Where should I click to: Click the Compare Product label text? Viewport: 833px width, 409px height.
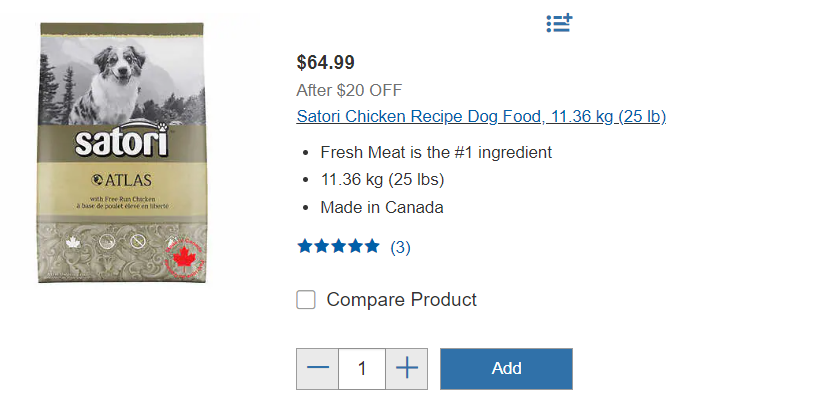[x=401, y=299]
